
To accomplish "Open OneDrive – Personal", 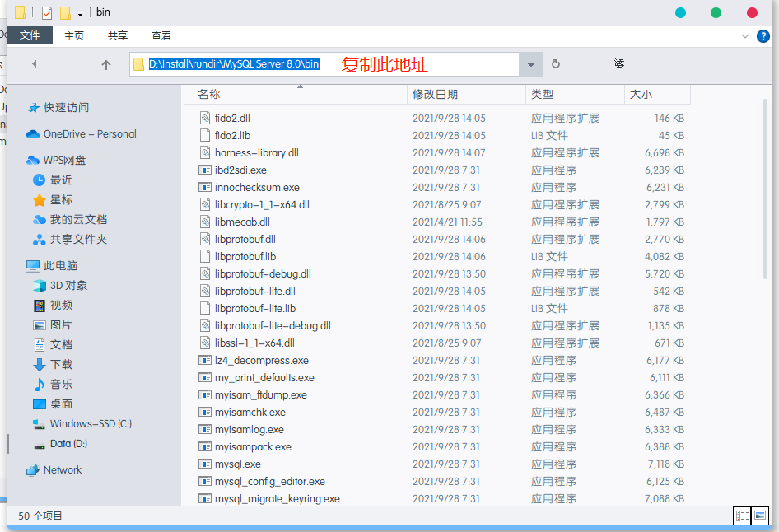I will [x=82, y=134].
